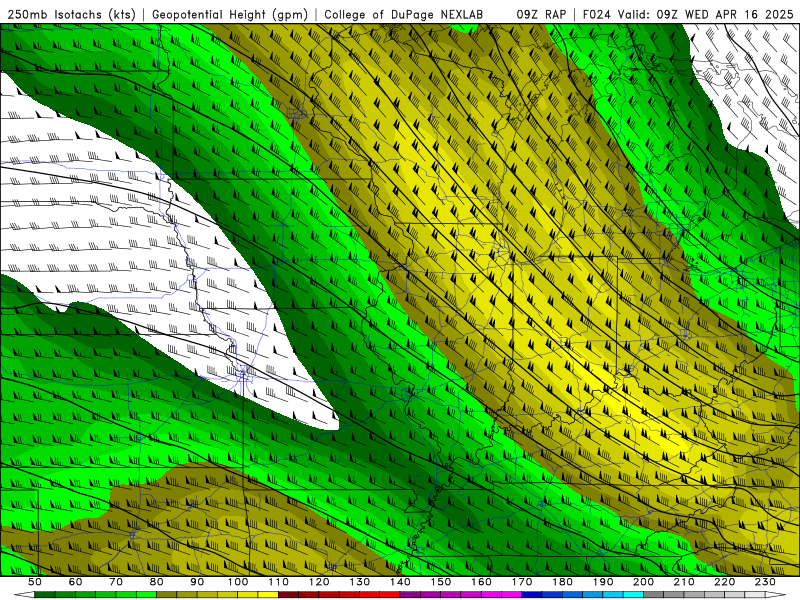Click the 200 value on the color scale
Image resolution: width=800 pixels, height=600 pixels.
(643, 582)
